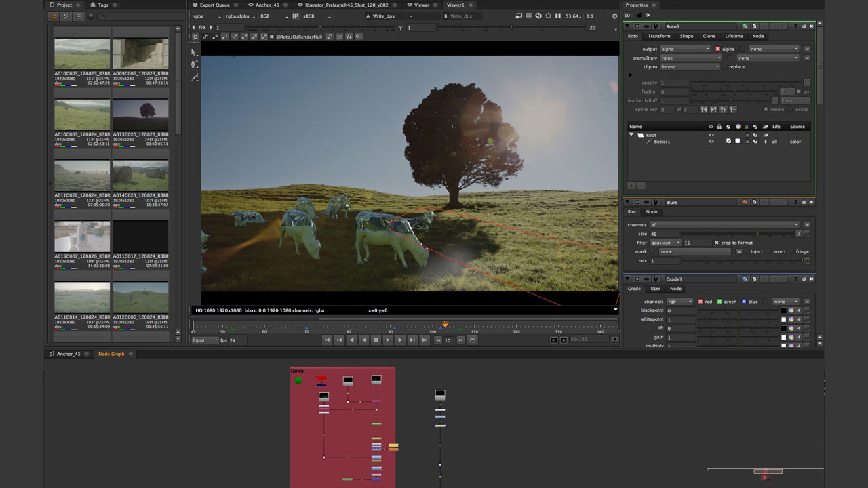Screen dimensions: 868x488
Task: Hide Bezier1 shape with eye icon
Action: tap(711, 142)
